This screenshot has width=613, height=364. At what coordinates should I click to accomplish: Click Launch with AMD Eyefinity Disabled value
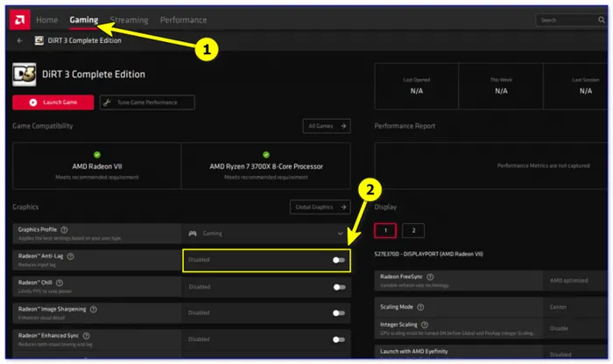pyautogui.click(x=560, y=354)
